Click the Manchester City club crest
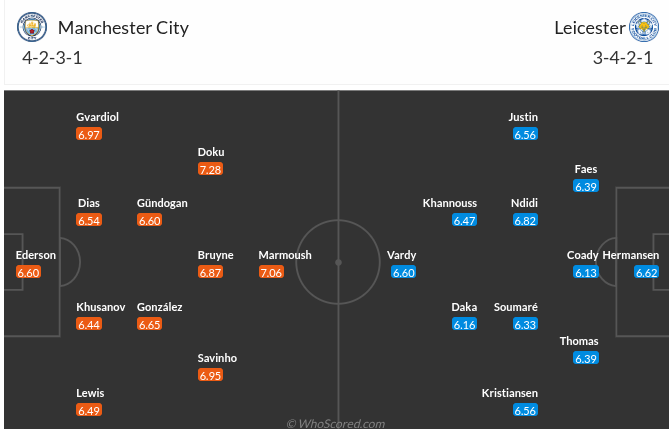This screenshot has width=669, height=429. [32, 27]
